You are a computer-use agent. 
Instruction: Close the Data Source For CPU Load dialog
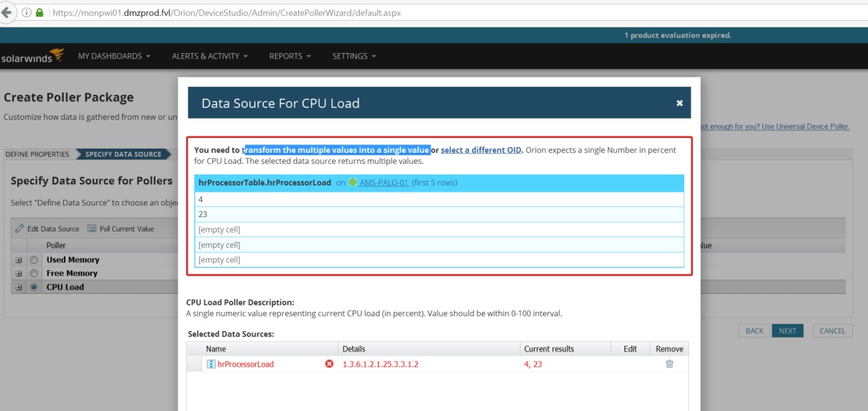pyautogui.click(x=680, y=103)
